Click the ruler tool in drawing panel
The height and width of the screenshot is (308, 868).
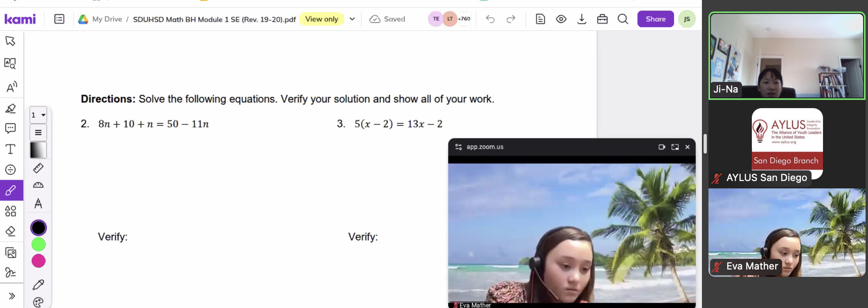(x=38, y=168)
